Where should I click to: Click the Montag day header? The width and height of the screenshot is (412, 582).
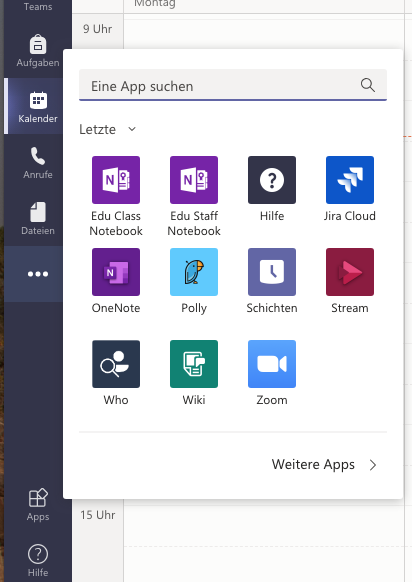coord(155,4)
